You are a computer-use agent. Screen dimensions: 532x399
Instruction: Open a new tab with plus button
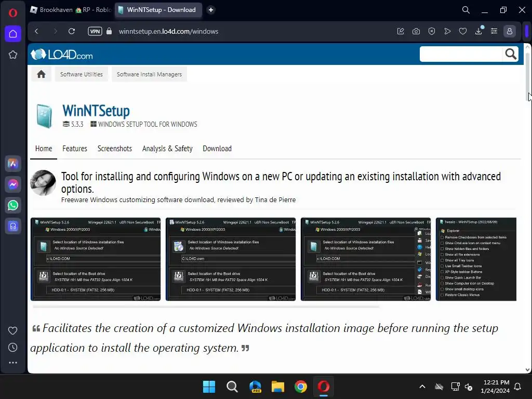[x=211, y=10]
